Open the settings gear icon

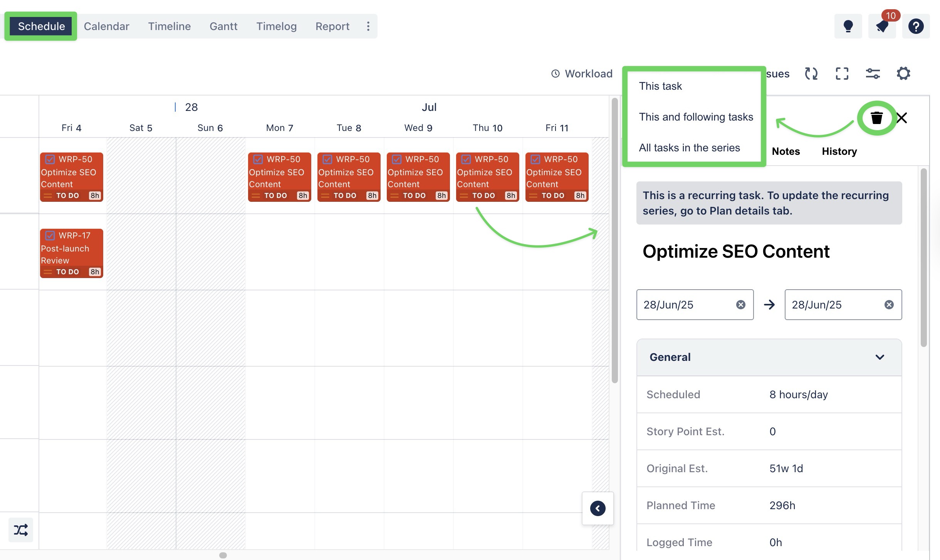coord(903,74)
